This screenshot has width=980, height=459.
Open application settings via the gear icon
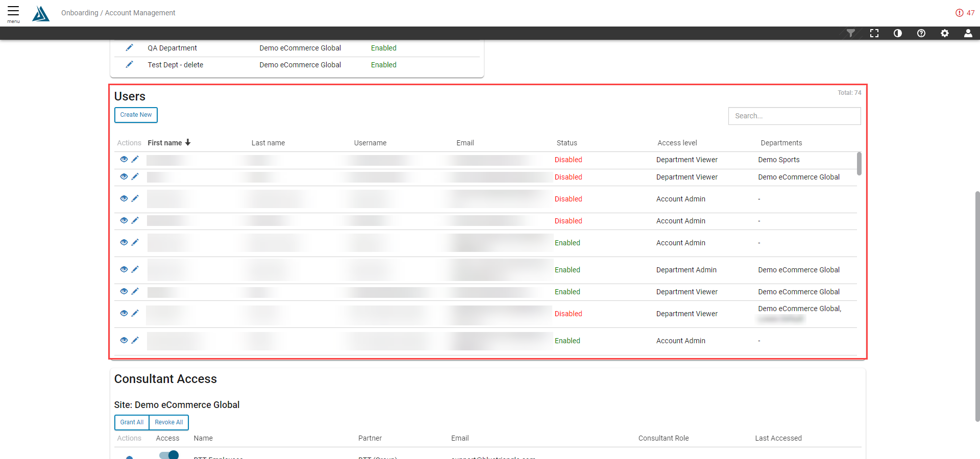[945, 33]
